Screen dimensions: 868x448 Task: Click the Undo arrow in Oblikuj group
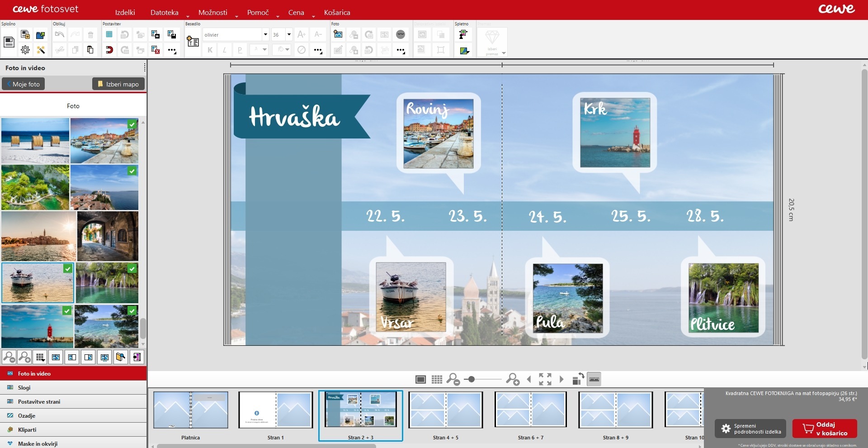pos(59,34)
